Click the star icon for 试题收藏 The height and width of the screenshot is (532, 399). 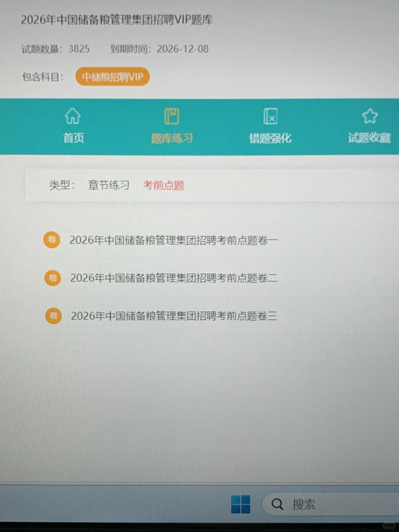[x=369, y=116]
